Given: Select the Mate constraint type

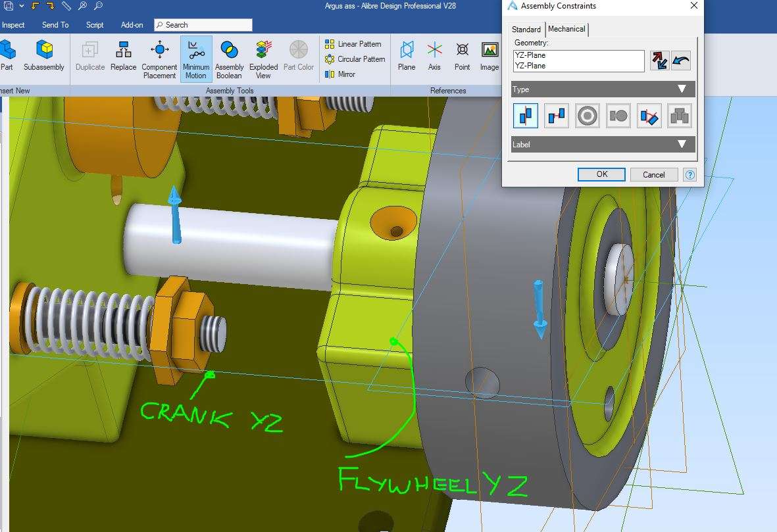Looking at the screenshot, I should [557, 116].
